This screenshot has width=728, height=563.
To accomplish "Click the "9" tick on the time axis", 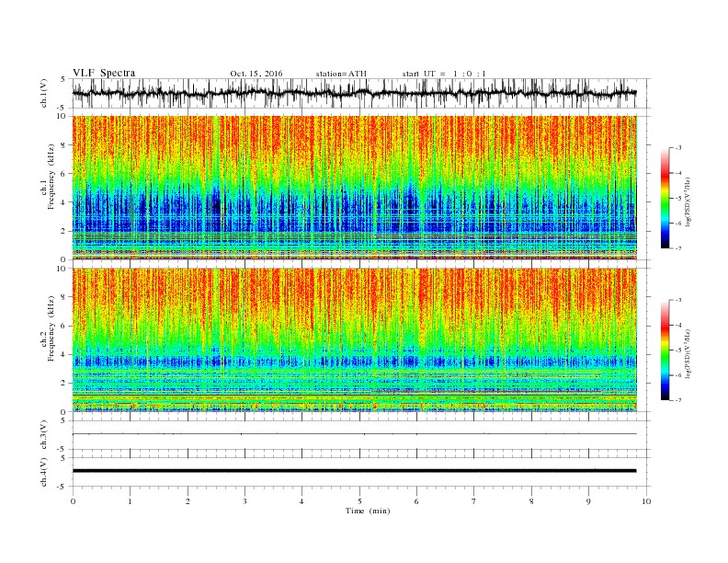I will tap(588, 501).
